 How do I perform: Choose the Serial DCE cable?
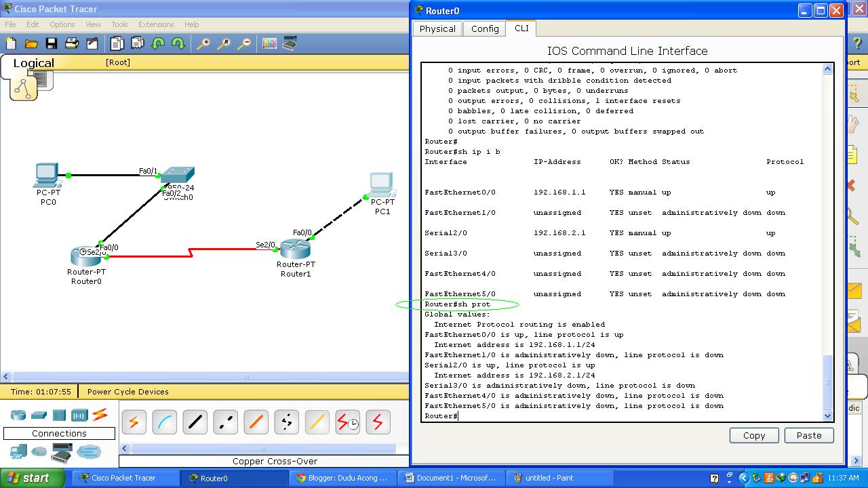click(x=347, y=422)
